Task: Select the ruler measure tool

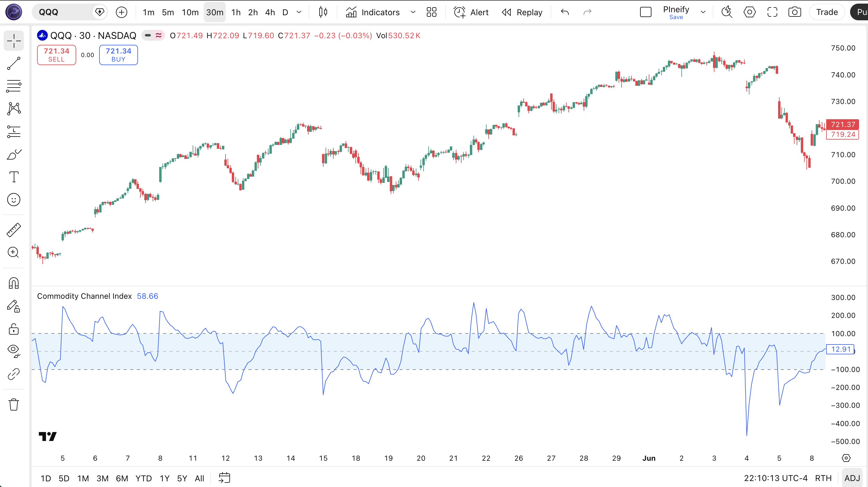Action: point(14,230)
